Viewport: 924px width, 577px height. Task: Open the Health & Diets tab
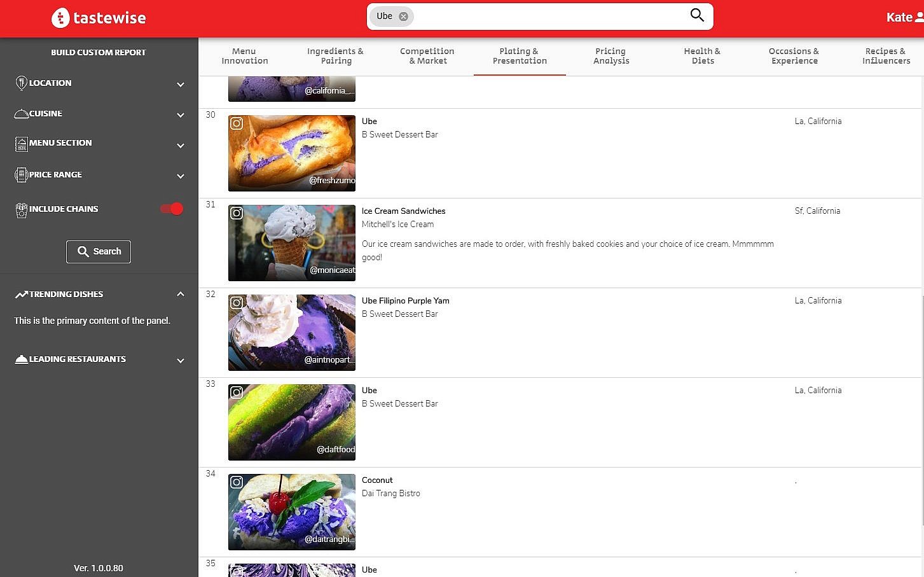pos(703,56)
